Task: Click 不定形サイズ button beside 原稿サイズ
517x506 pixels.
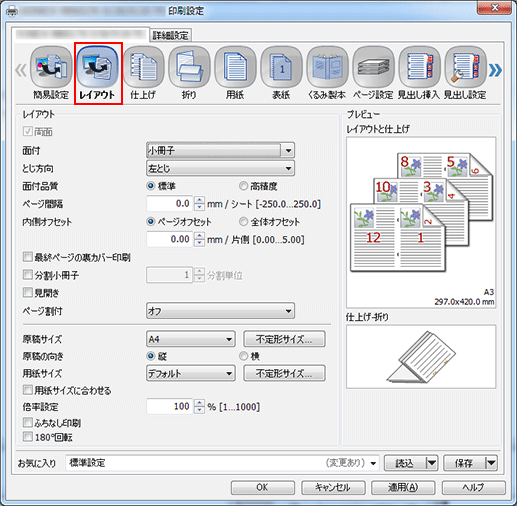Action: 284,339
